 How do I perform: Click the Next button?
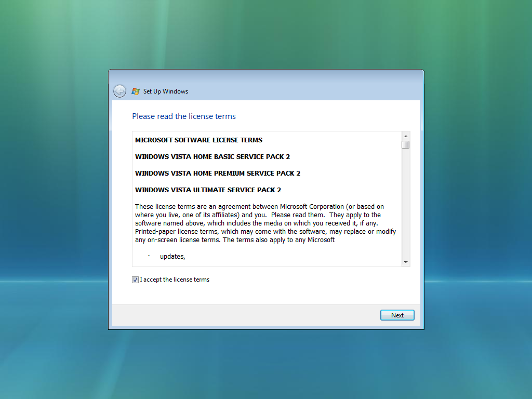point(397,315)
